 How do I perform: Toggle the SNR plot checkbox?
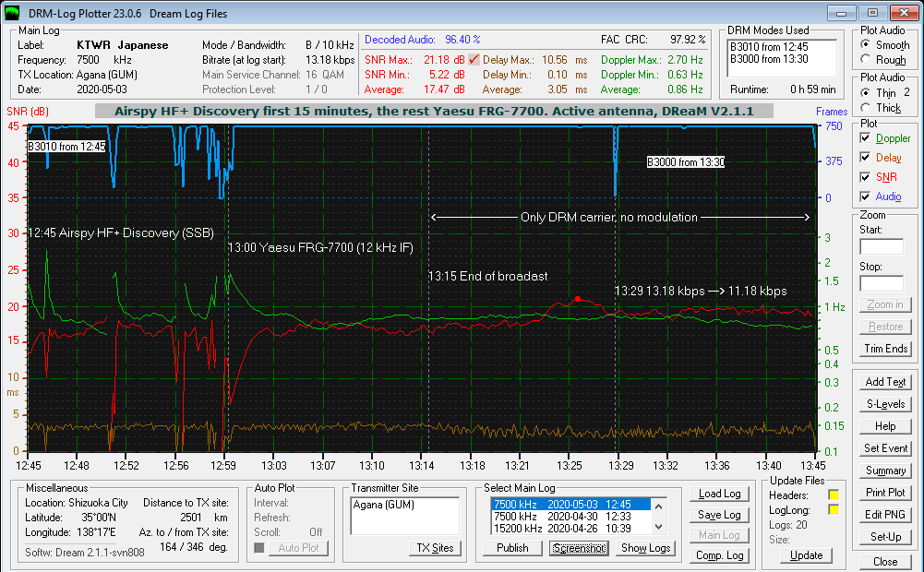coord(865,177)
